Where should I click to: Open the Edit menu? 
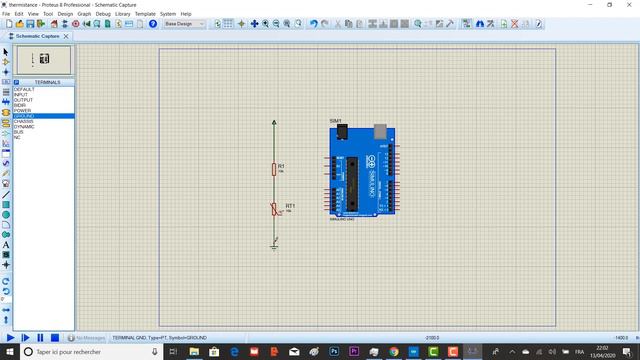[19, 14]
